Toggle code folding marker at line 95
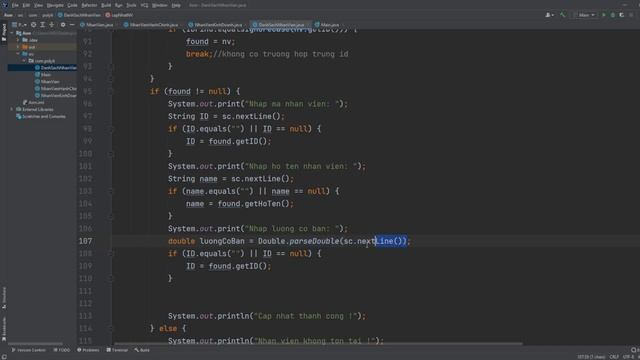The height and width of the screenshot is (360, 640). click(x=110, y=91)
